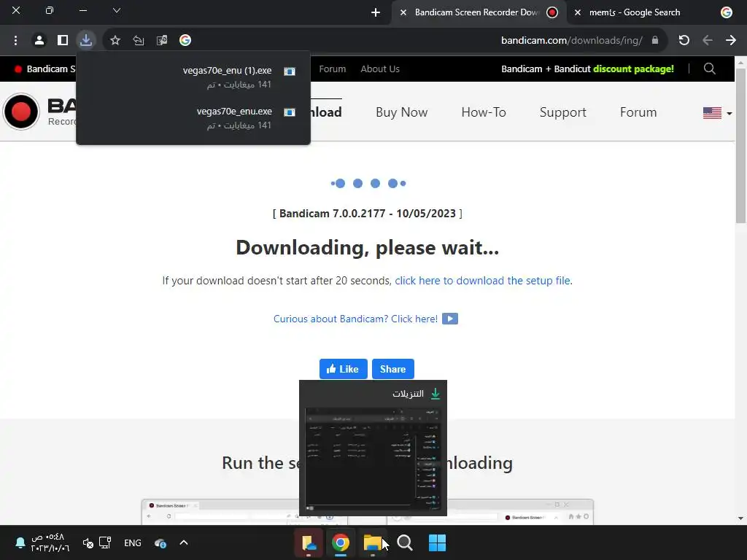The width and height of the screenshot is (747, 560).
Task: Click the muted volume tray icon
Action: point(88,542)
